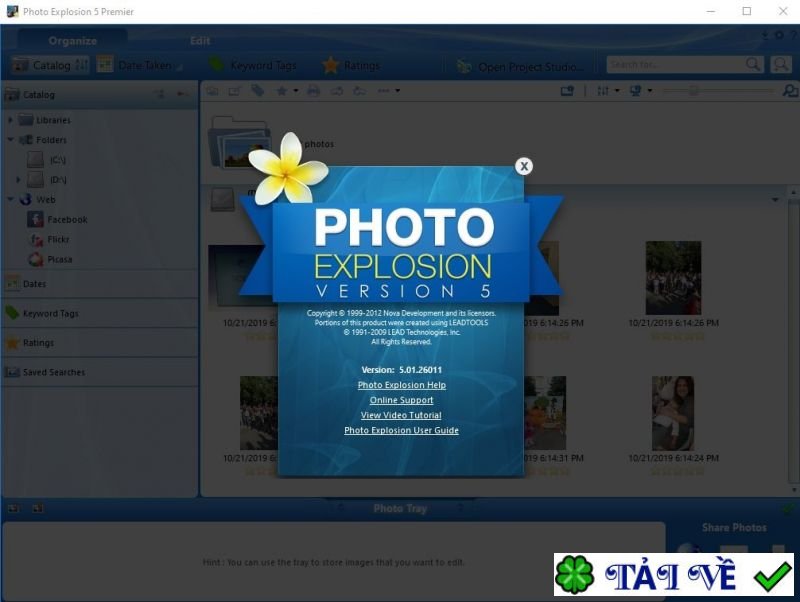Open the Photo Explosion User Guide link

tap(401, 430)
